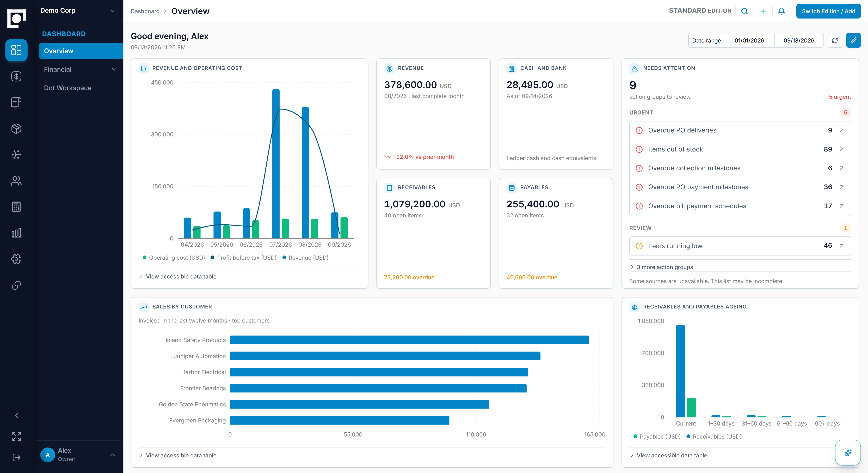Click the refresh dashboard button
Screen dimensions: 868x473
click(x=835, y=40)
